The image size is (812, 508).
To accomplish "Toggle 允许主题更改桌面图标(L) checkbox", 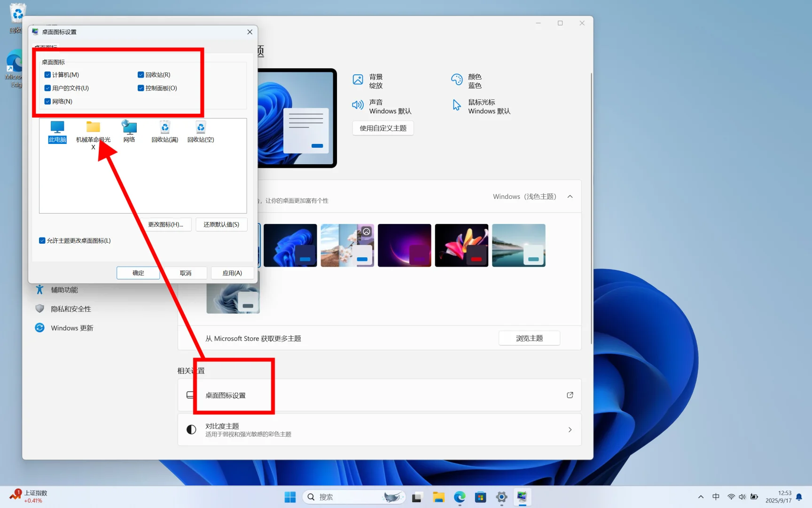I will (42, 240).
